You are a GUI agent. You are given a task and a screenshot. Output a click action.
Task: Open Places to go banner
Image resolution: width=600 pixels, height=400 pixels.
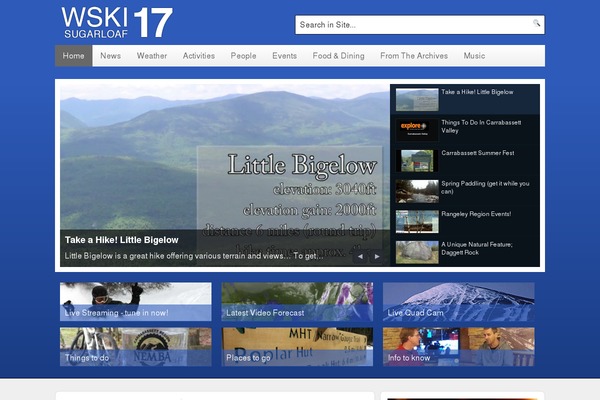coord(297,347)
